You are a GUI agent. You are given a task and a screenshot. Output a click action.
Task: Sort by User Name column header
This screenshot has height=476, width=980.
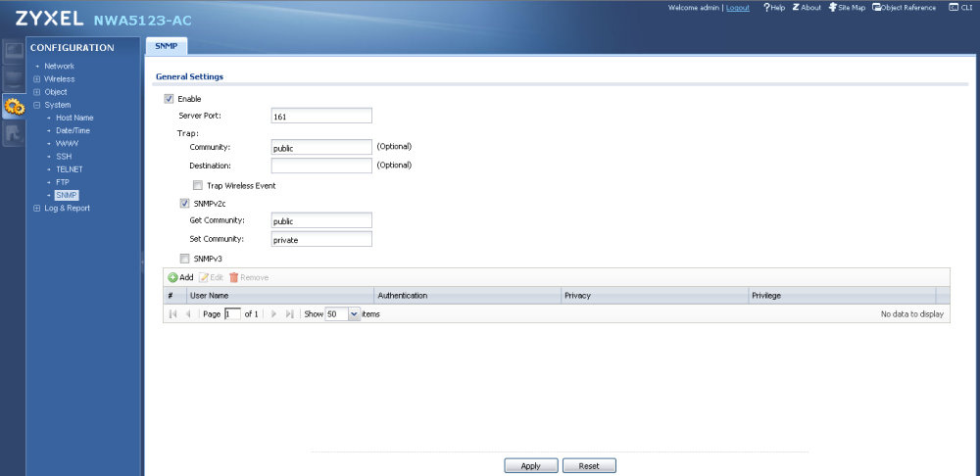point(280,296)
